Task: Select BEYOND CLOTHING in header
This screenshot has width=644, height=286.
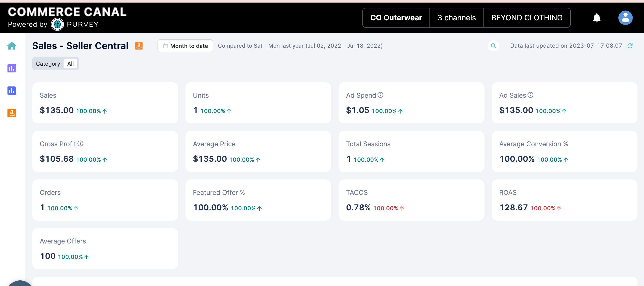Action: pyautogui.click(x=527, y=18)
